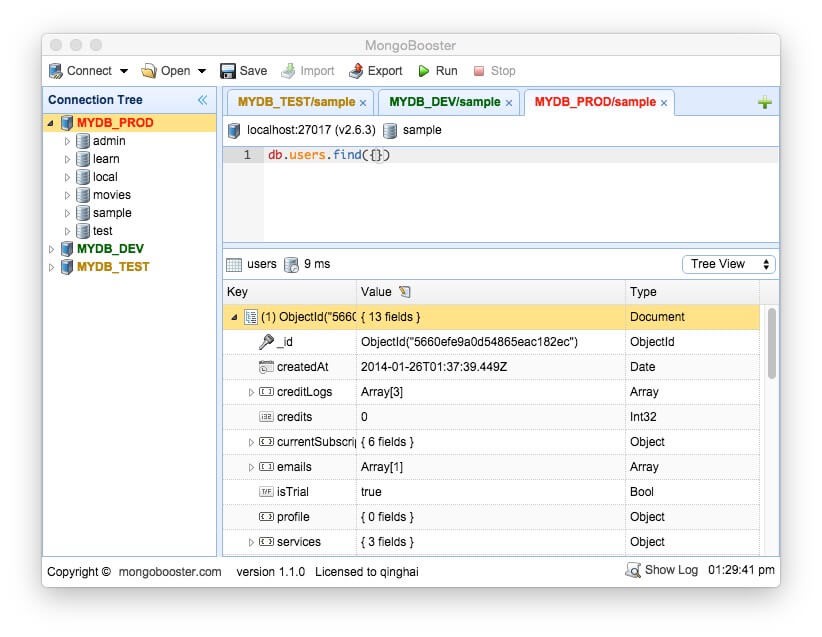Viewport: 822px width, 637px height.
Task: Expand the admin database node
Action: tap(67, 142)
